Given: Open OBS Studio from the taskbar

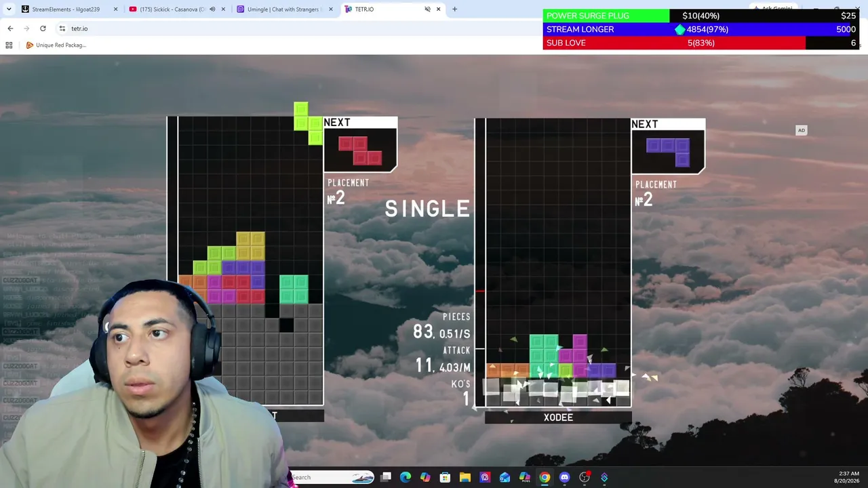Looking at the screenshot, I should pyautogui.click(x=585, y=477).
